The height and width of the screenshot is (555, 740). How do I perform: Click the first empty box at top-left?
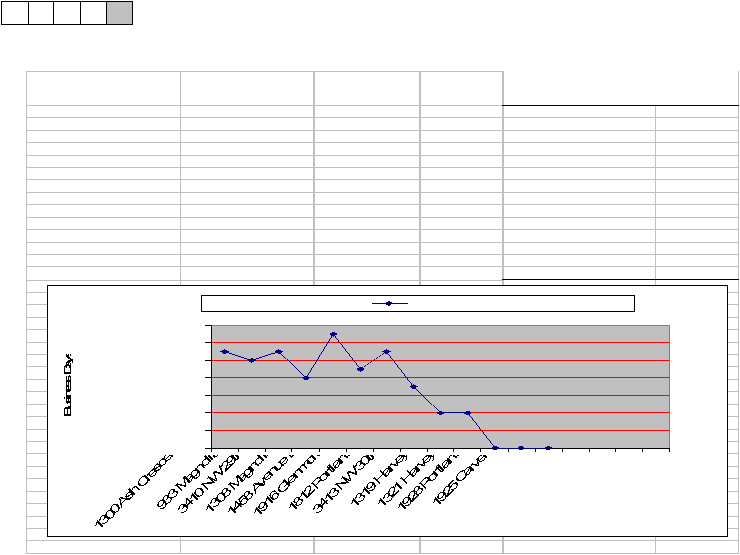point(14,13)
